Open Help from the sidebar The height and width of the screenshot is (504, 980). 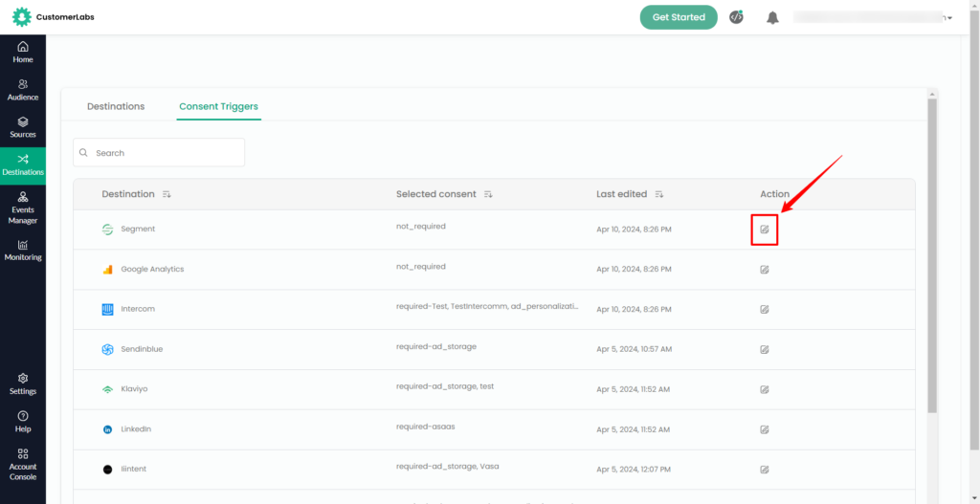23,422
